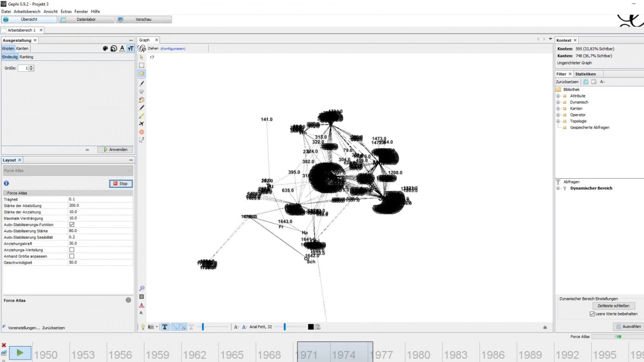Toggle Leere Werte beibehalten checkbox
The height and width of the screenshot is (362, 644).
click(x=592, y=314)
